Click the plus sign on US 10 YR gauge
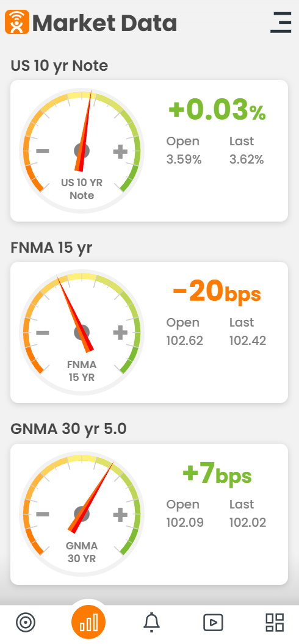This screenshot has height=644, width=299. tap(120, 151)
